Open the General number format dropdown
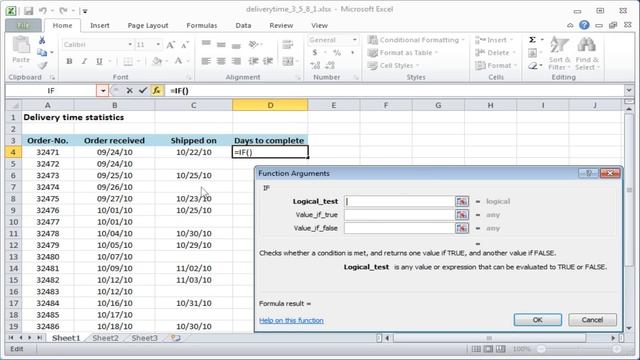Image resolution: width=640 pixels, height=360 pixels. coord(354,40)
